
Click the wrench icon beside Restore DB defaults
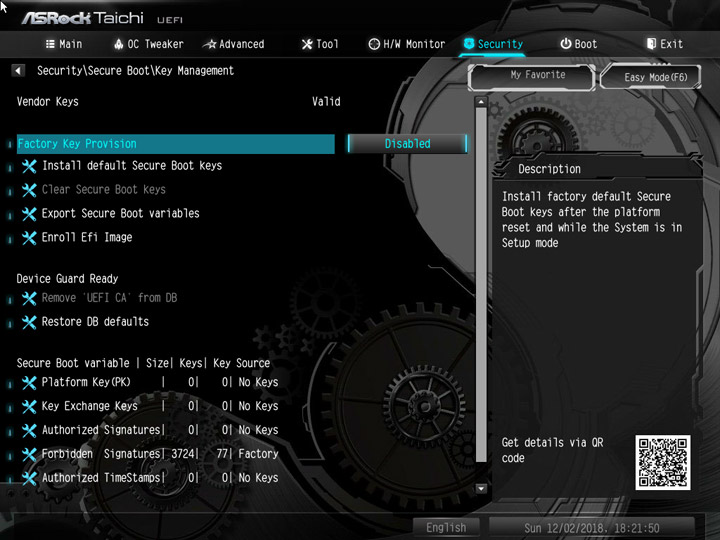(x=29, y=322)
